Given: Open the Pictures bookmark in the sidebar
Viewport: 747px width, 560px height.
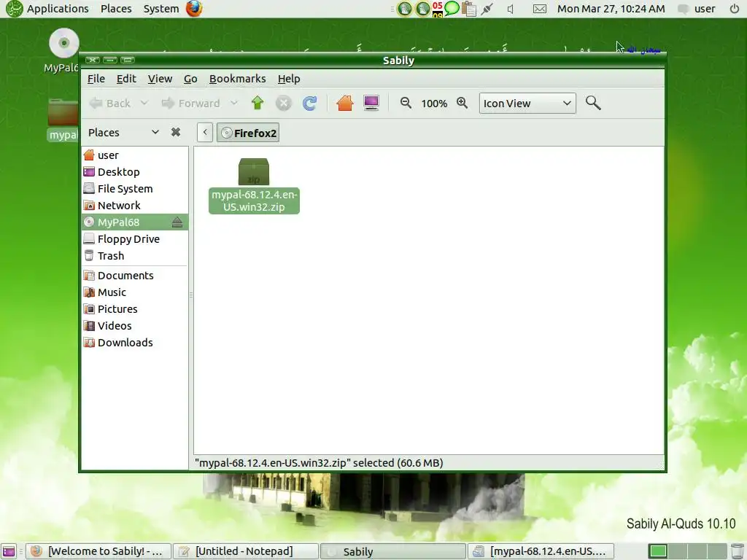Looking at the screenshot, I should (x=135, y=309).
